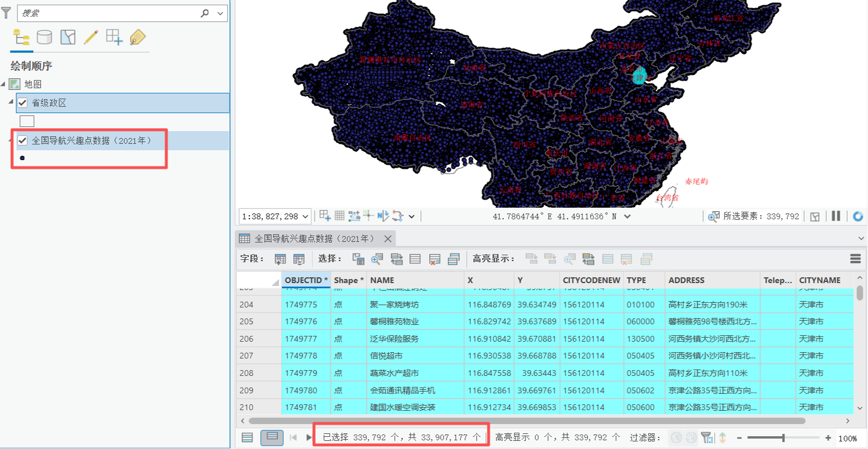The width and height of the screenshot is (868, 449).
Task: Click the table zoom slider
Action: 783,438
